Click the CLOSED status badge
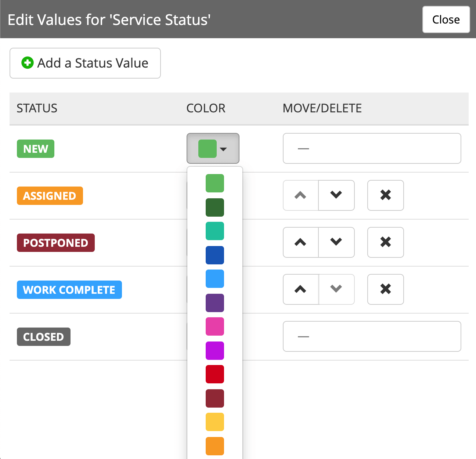 tap(43, 336)
